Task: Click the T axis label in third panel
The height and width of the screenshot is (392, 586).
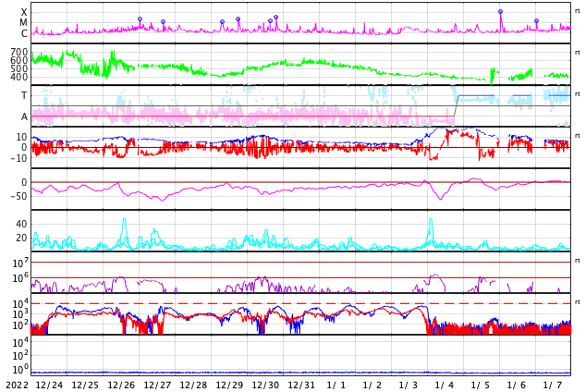Action: pyautogui.click(x=24, y=95)
